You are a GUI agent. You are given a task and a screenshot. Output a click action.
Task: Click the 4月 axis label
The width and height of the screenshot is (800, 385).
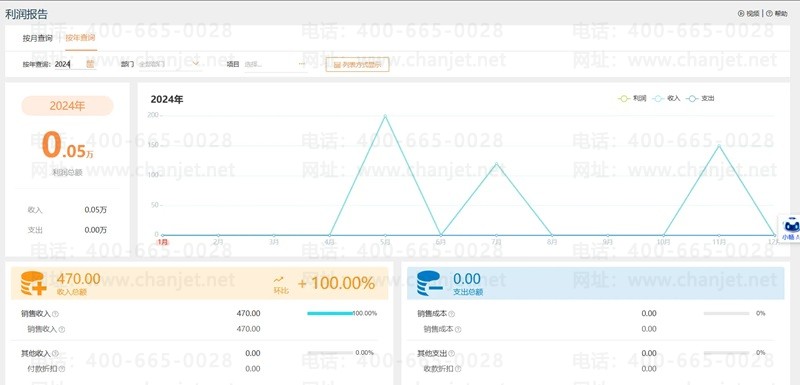pyautogui.click(x=330, y=242)
